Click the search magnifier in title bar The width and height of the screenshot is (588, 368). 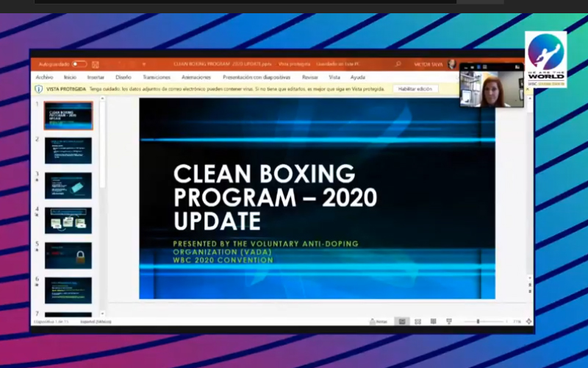[398, 64]
